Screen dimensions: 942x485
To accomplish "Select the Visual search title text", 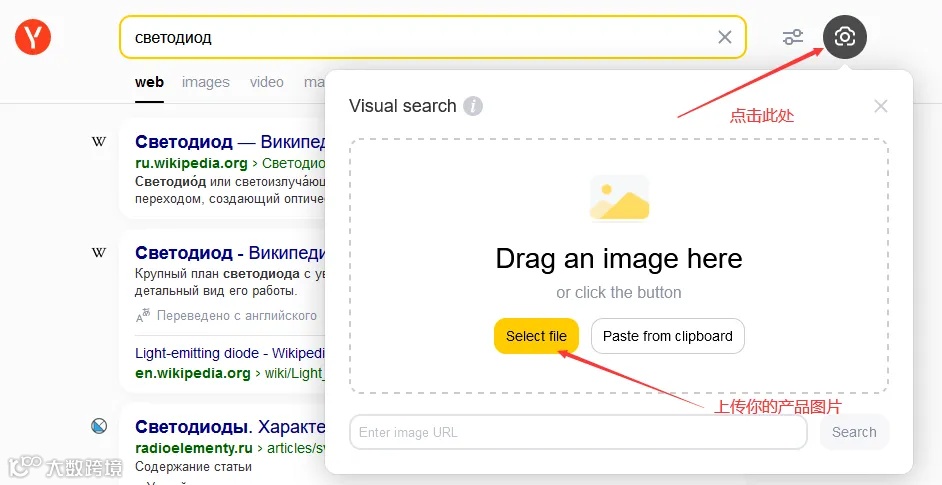I will (x=403, y=106).
